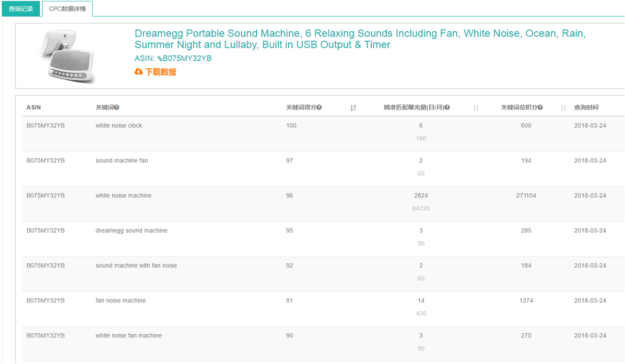
Task: Click the "dreamegg sound machine" keyword
Action: click(131, 230)
